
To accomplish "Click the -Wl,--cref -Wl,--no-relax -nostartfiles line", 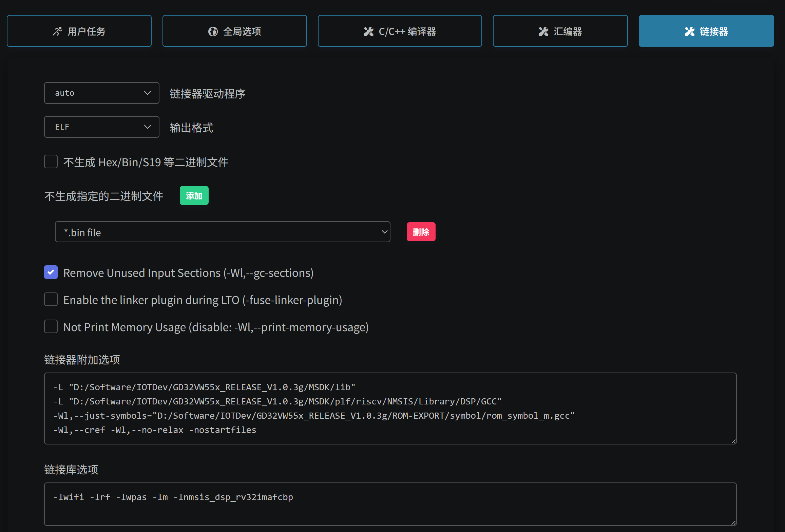I will [155, 430].
